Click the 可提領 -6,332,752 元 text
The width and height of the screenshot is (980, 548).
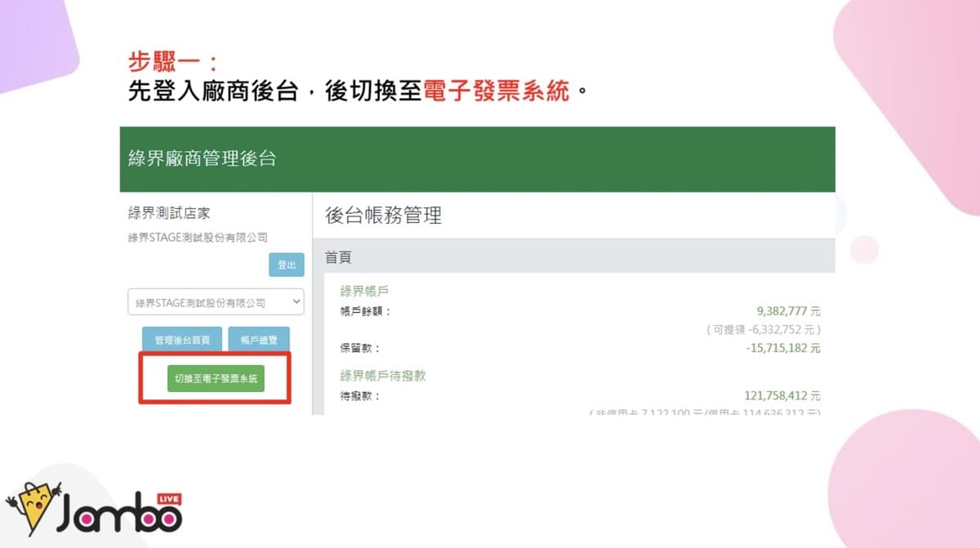764,329
